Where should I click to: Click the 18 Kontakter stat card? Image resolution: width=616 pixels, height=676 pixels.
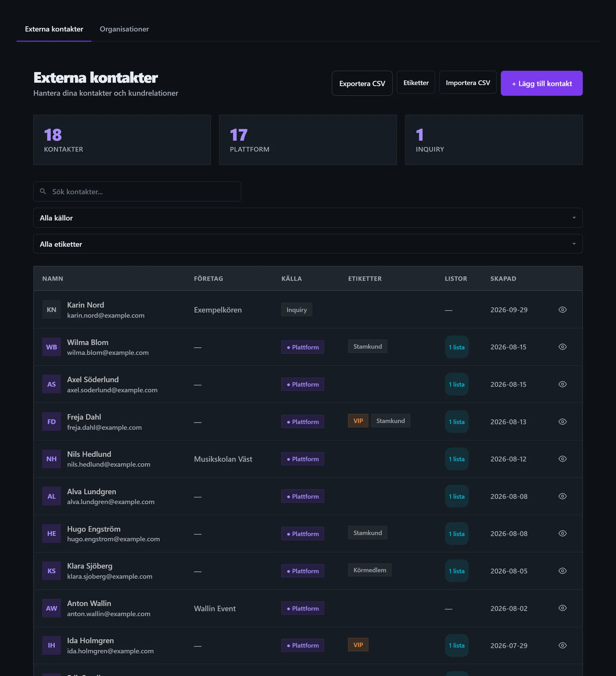122,140
